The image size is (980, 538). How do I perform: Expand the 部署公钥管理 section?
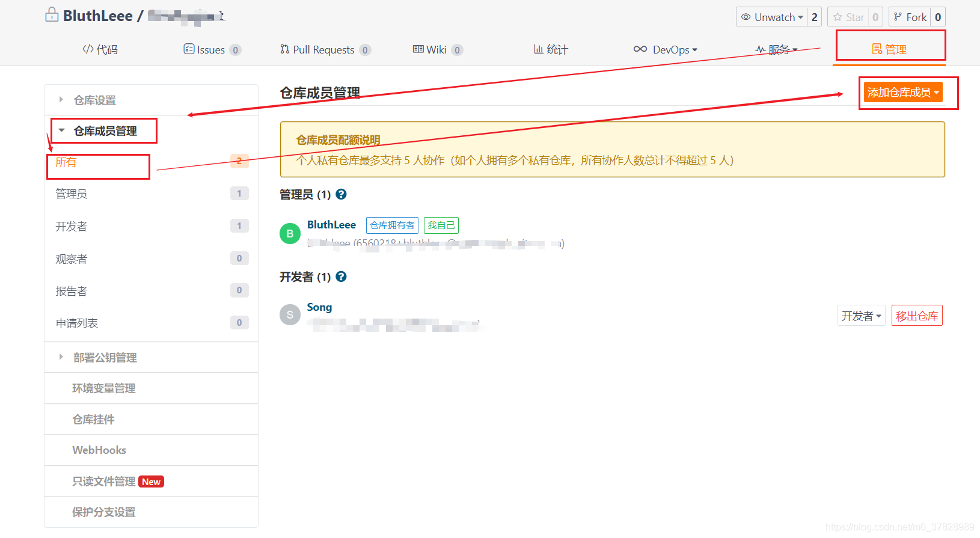click(151, 357)
